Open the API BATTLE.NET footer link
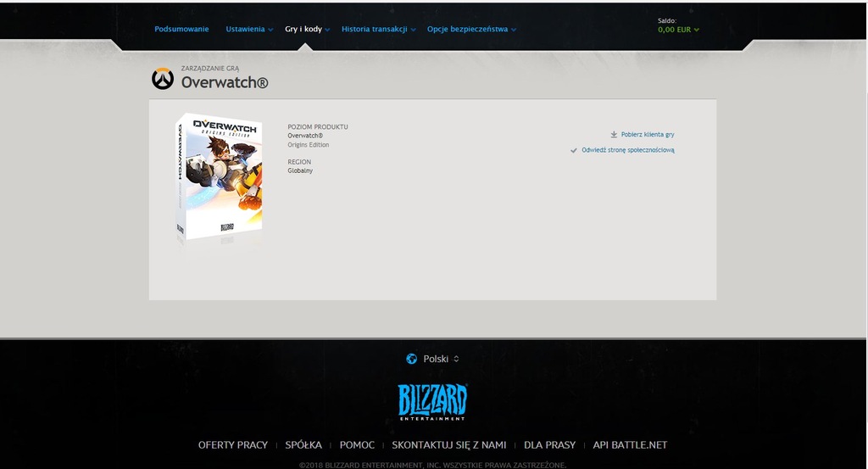 (630, 444)
